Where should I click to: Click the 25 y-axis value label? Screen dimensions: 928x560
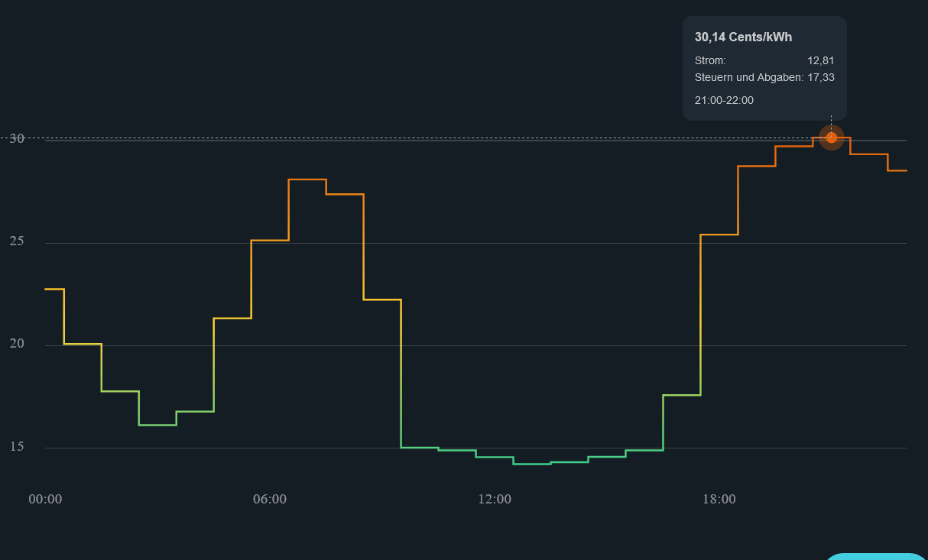pyautogui.click(x=17, y=241)
